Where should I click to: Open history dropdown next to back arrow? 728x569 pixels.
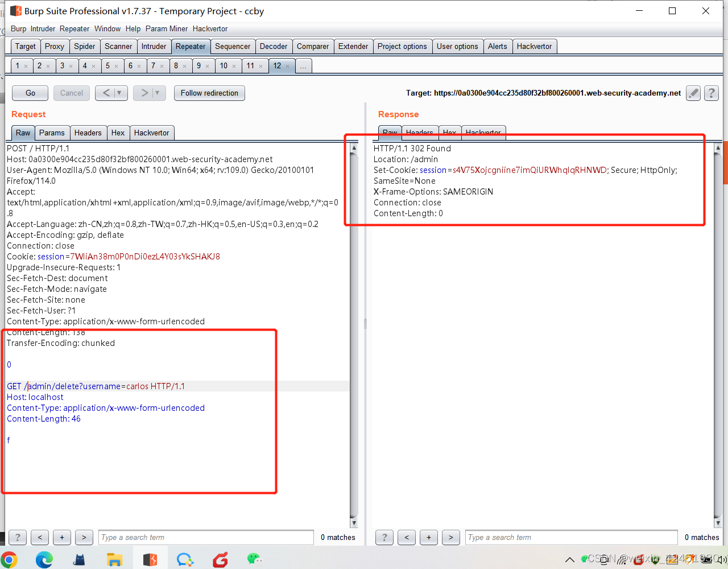(119, 93)
